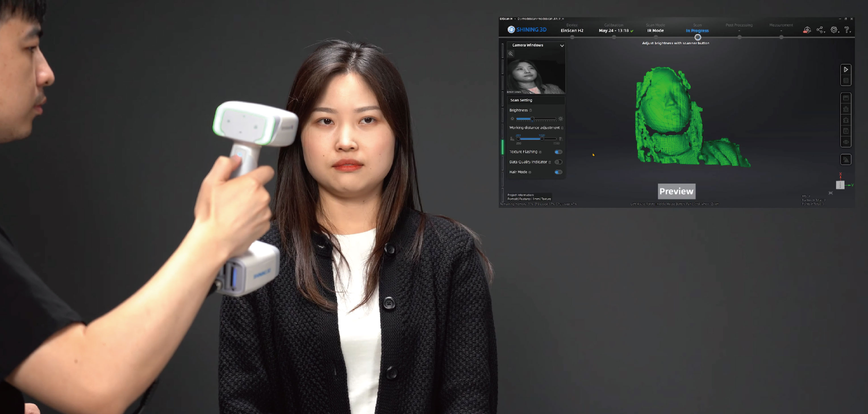Open the help question mark dropdown
The width and height of the screenshot is (868, 414).
click(x=848, y=30)
